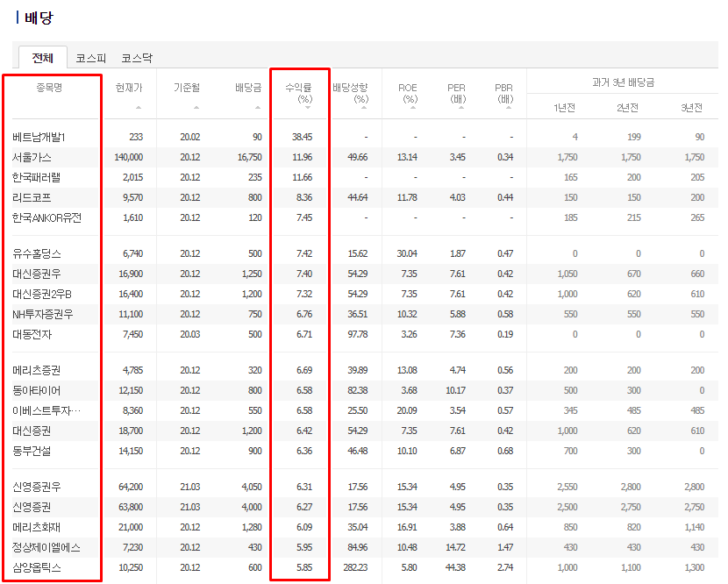
Task: Sort by PBR(배) column arrow
Action: [509, 108]
